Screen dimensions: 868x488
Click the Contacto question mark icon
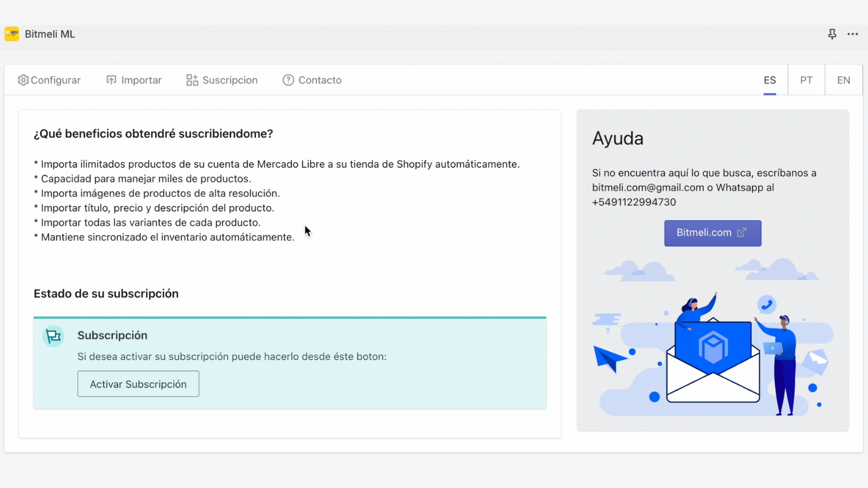click(x=288, y=80)
